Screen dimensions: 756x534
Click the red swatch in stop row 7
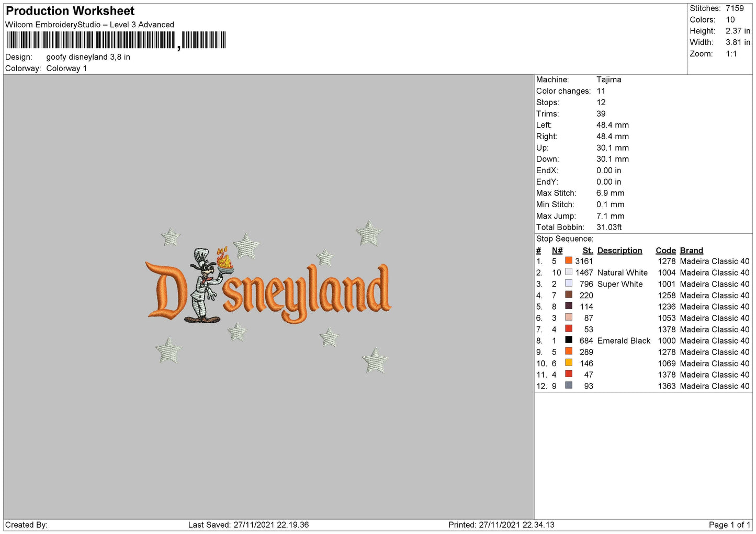(568, 328)
